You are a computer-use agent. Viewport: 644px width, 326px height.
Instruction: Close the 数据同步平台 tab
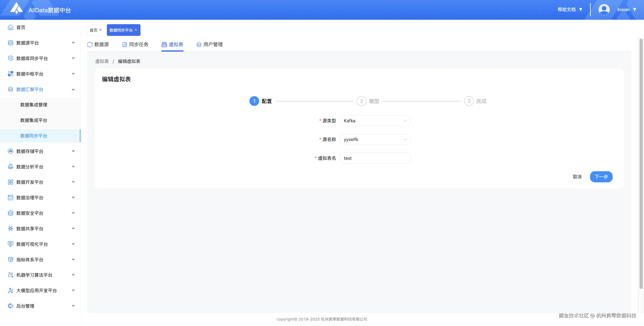click(136, 30)
